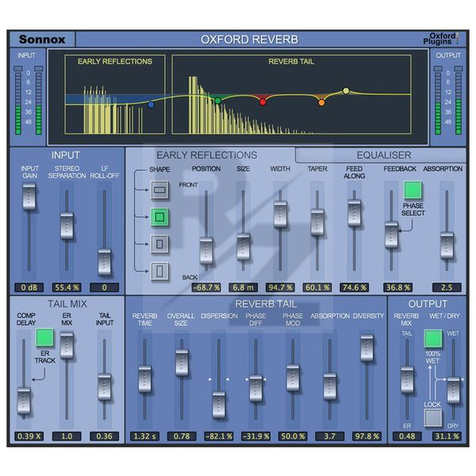This screenshot has height=476, width=476.
Task: Click the 50.0 % phase mod value
Action: tap(293, 436)
